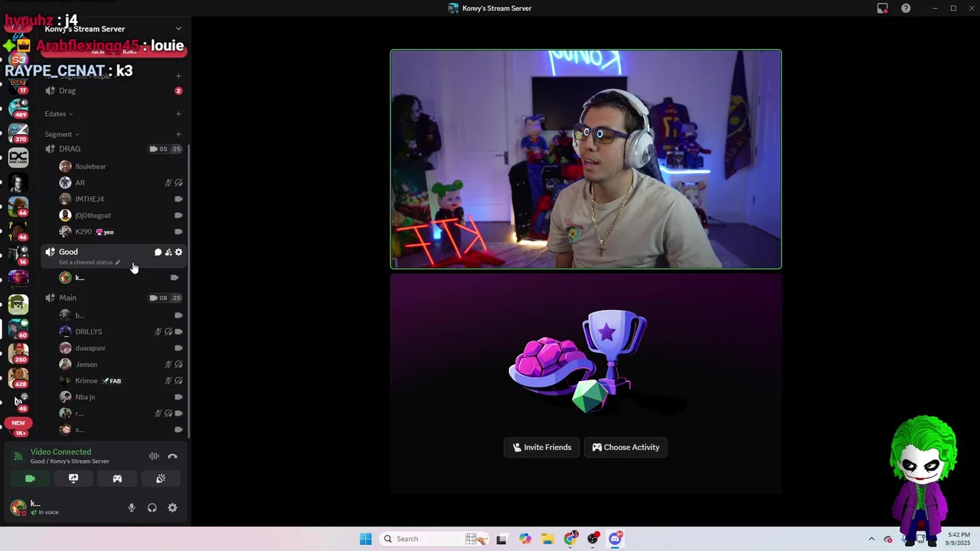
Task: Create invite for the Good channel
Action: (x=168, y=252)
